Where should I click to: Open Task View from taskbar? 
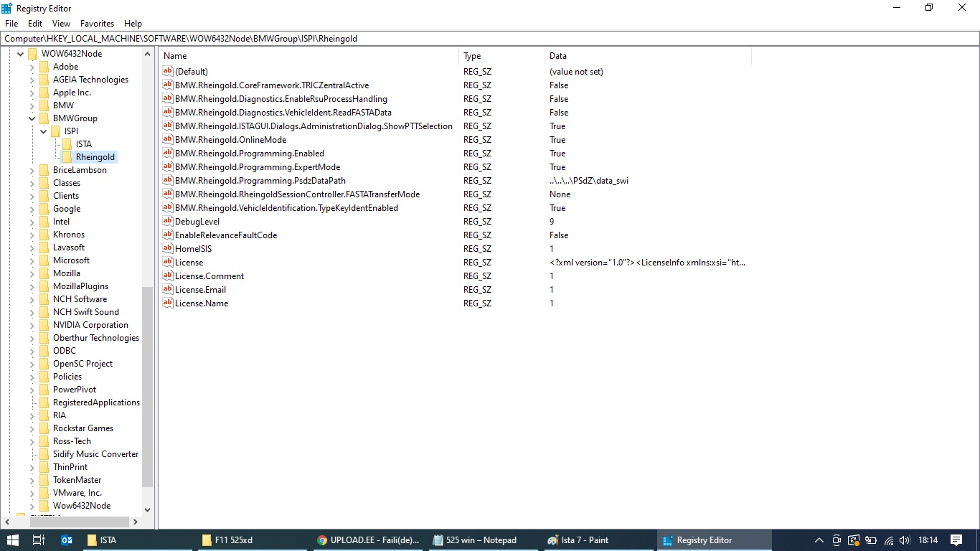[39, 540]
